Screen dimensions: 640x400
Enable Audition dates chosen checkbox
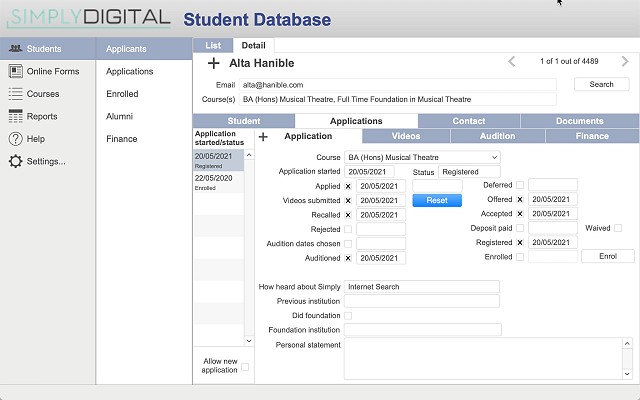click(348, 244)
